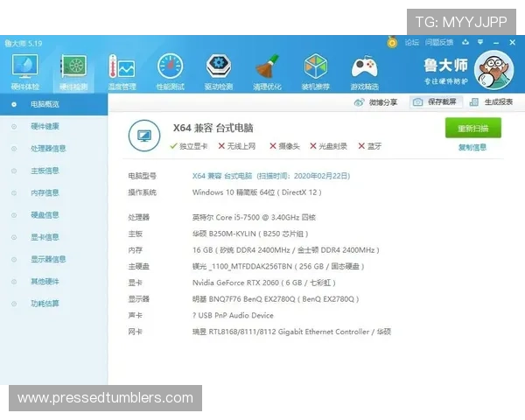Click 保存截屏 button

(x=434, y=102)
